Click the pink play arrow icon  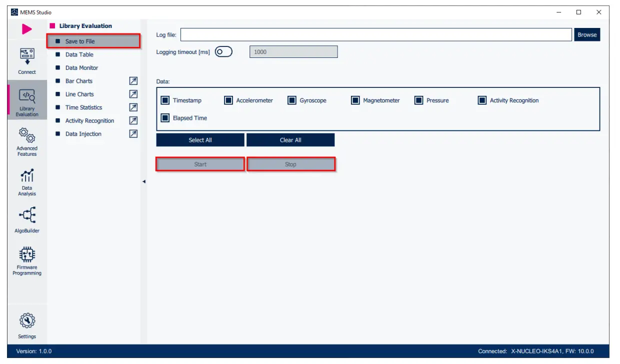tap(26, 29)
